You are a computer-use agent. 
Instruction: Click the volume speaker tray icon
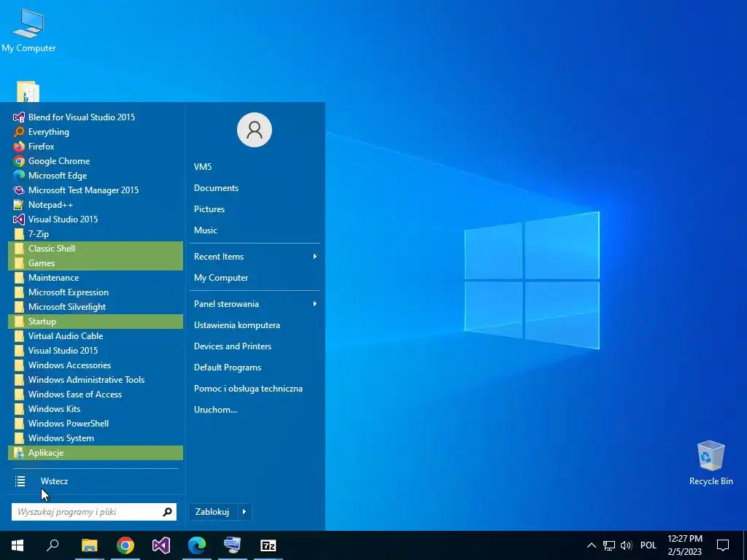click(x=626, y=545)
